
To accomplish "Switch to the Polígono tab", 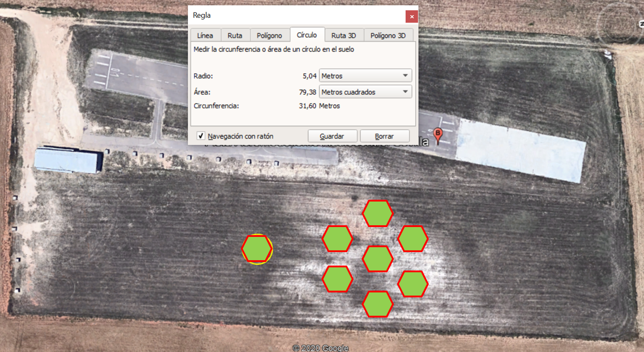I will click(x=269, y=35).
